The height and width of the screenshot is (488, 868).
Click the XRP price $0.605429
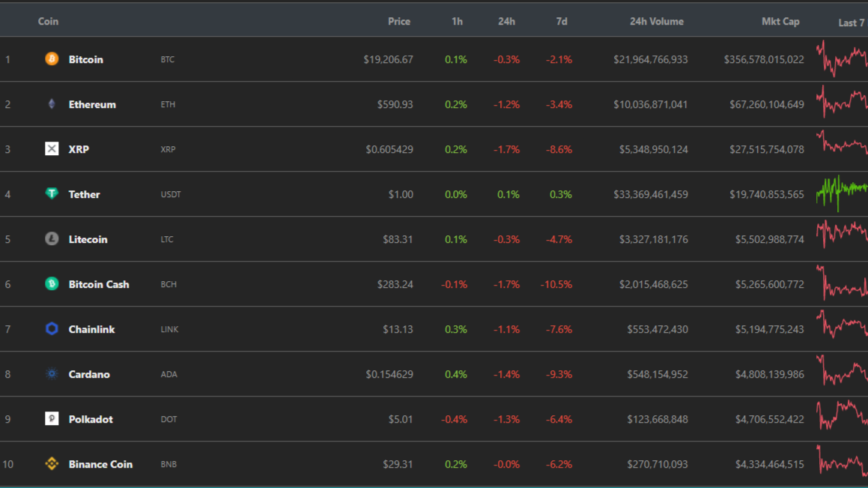[x=389, y=149]
